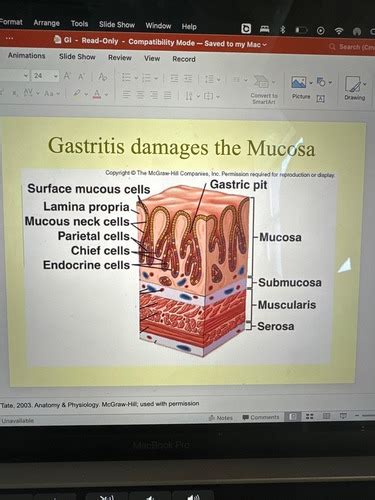This screenshot has height=500, width=375.
Task: Switch to Normal view in status bar
Action: coord(293,416)
